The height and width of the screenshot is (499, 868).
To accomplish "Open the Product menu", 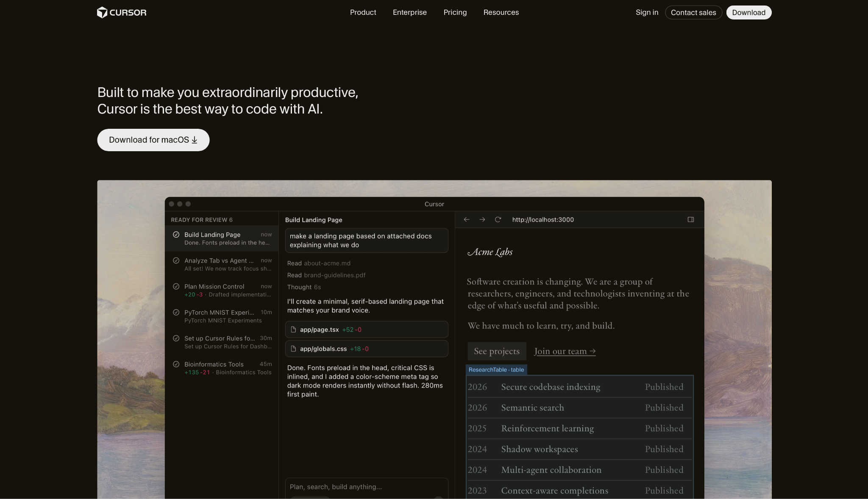I will [x=363, y=12].
